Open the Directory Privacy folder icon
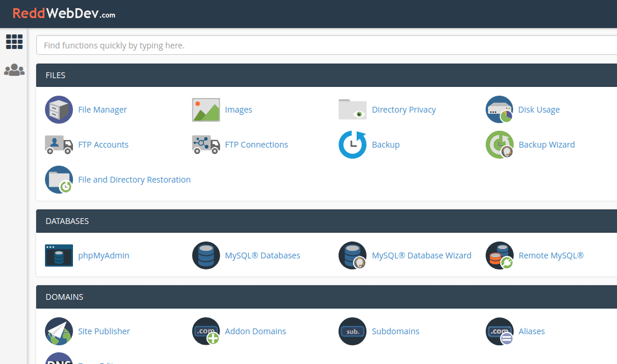Screen dimensions: 617x364 tap(353, 109)
